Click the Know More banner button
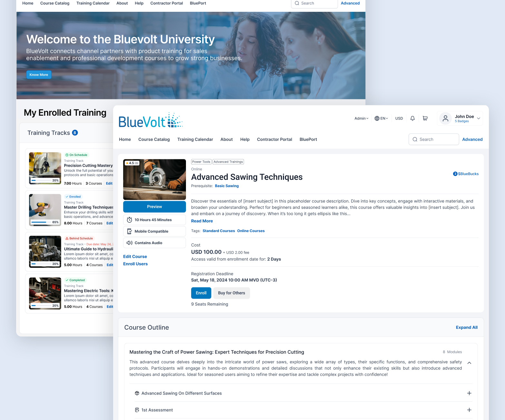This screenshot has height=420, width=505. (39, 75)
